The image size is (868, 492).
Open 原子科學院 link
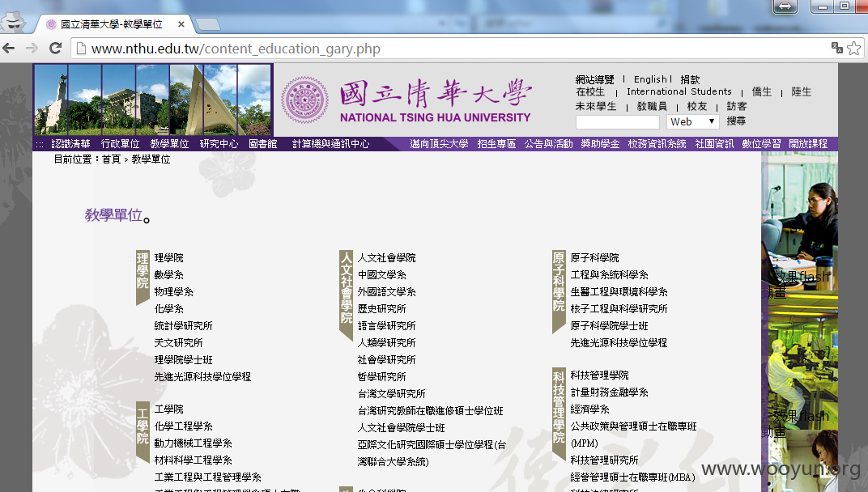pos(594,258)
